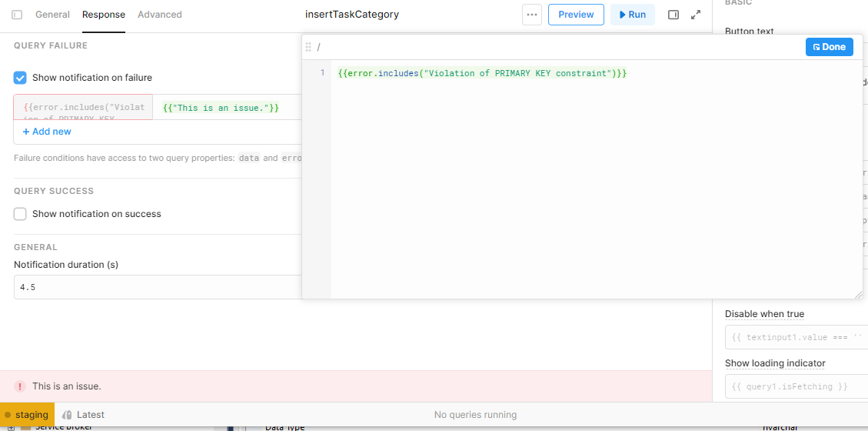
Task: Edit the Notification duration field
Action: [158, 287]
